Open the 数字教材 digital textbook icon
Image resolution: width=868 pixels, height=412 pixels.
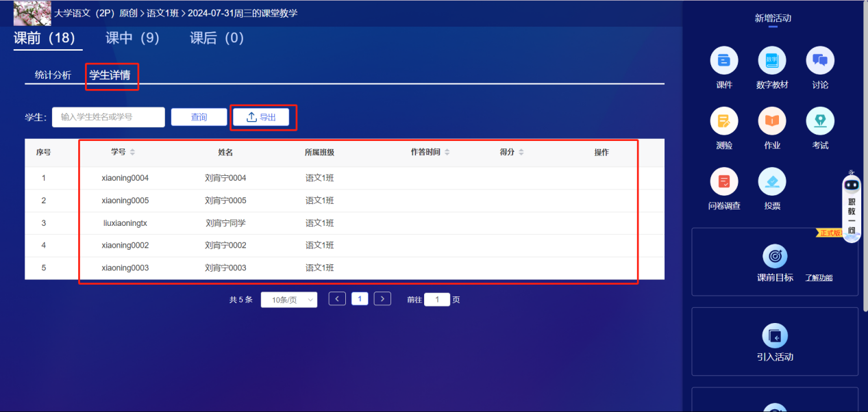pyautogui.click(x=772, y=62)
